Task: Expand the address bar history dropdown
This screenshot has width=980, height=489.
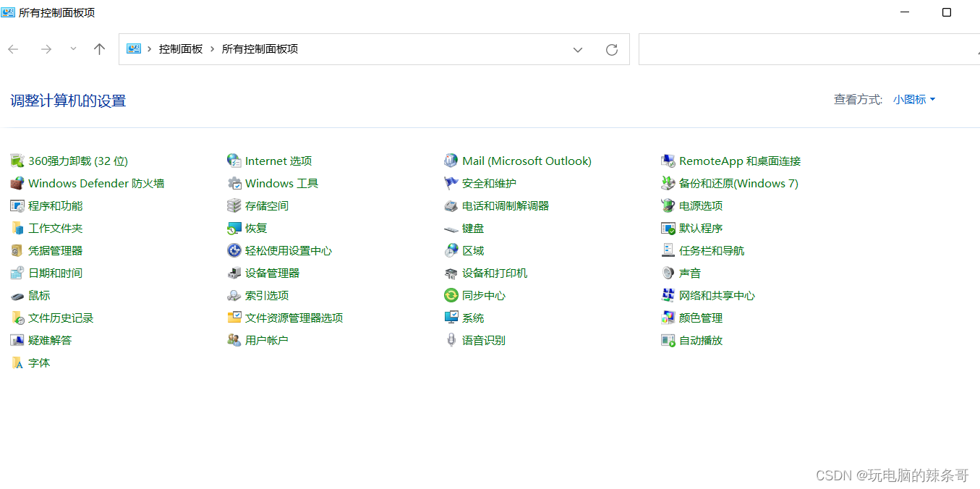Action: (578, 49)
